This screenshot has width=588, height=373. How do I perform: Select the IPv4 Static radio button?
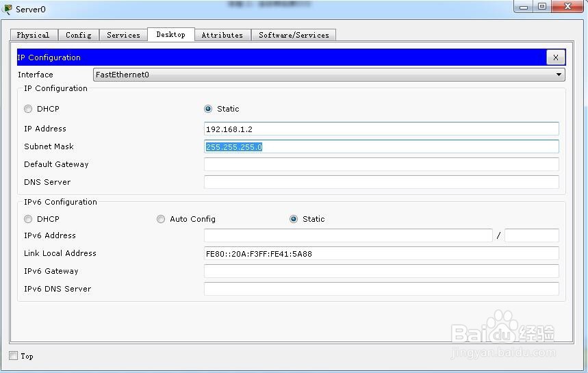(x=208, y=109)
